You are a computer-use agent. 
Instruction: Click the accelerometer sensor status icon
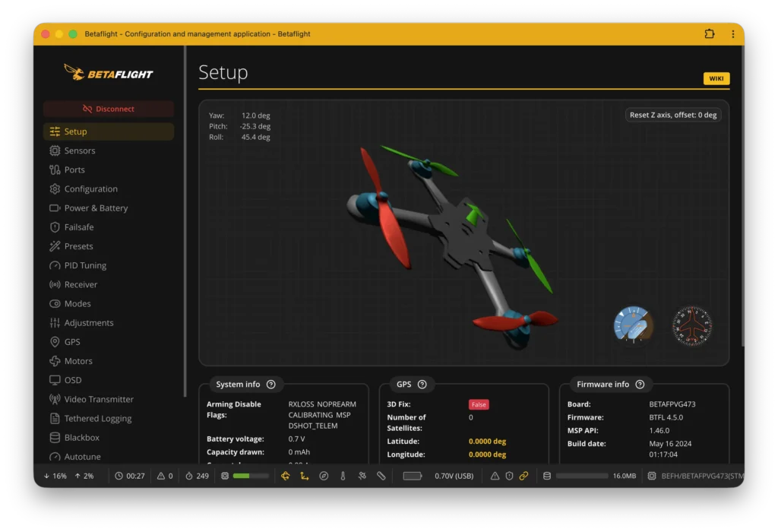click(304, 476)
